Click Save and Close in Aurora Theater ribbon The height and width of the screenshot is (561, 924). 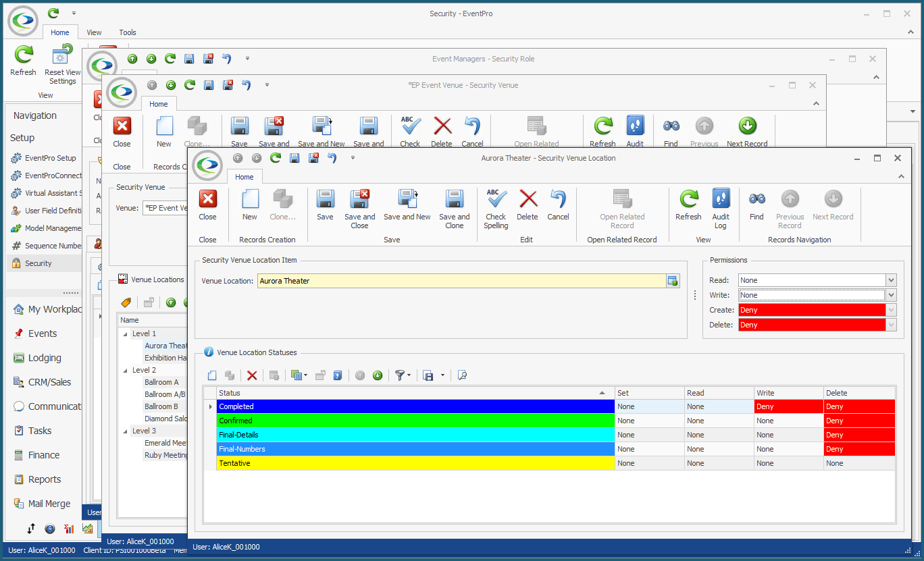point(359,209)
